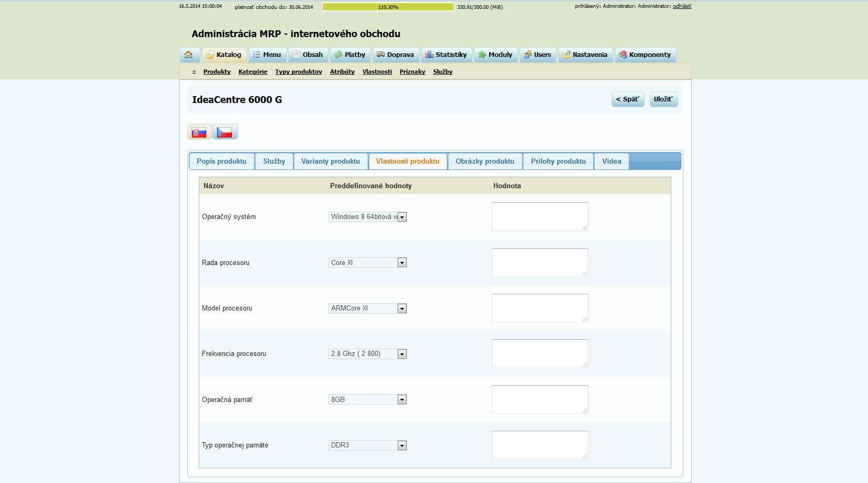The height and width of the screenshot is (483, 868).
Task: Click the Názov column header
Action: 213,186
